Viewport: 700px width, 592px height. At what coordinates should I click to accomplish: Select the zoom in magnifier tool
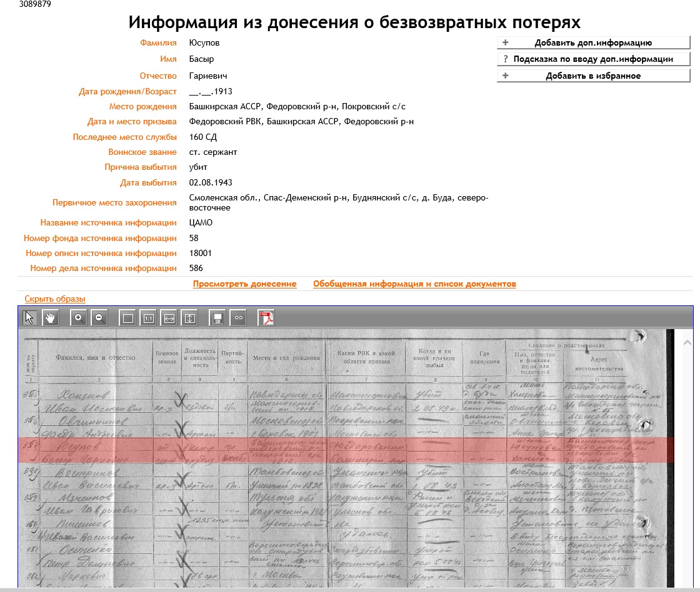pyautogui.click(x=76, y=317)
